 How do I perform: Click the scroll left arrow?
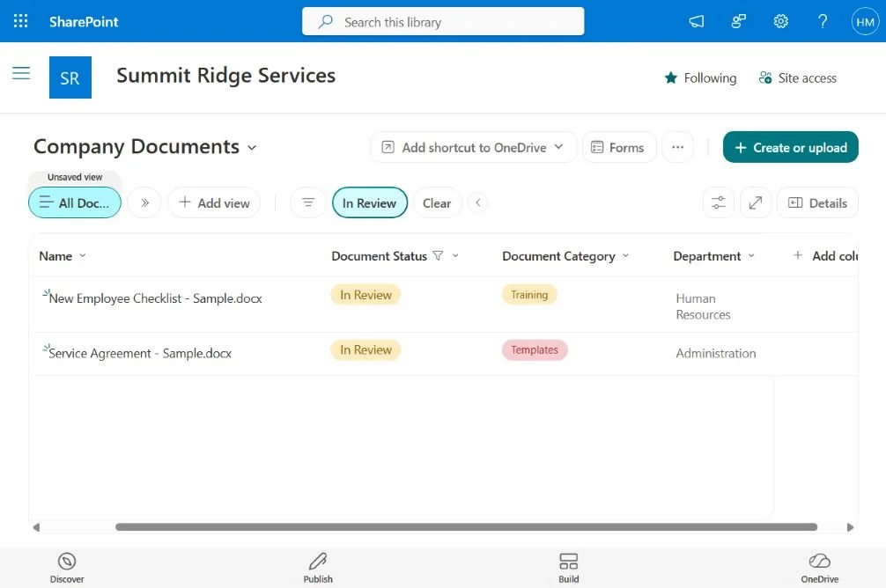coord(36,527)
